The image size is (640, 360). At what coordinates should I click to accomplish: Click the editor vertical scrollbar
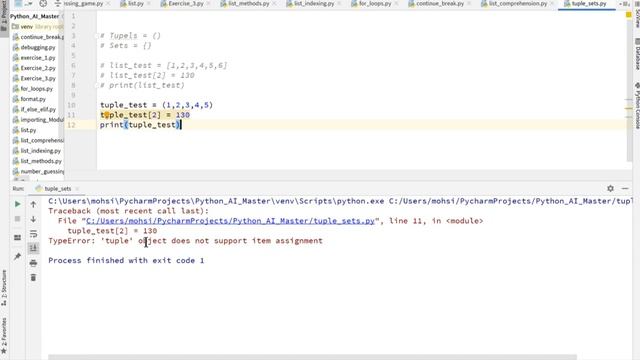629,90
